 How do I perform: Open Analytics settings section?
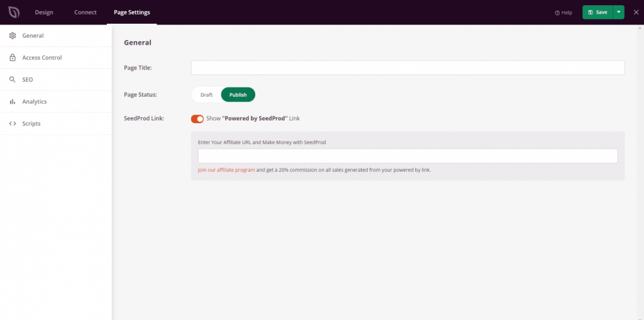pos(56,101)
